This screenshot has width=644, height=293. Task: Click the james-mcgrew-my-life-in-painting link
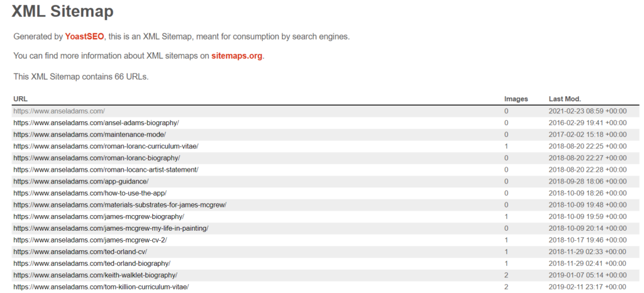coord(111,228)
